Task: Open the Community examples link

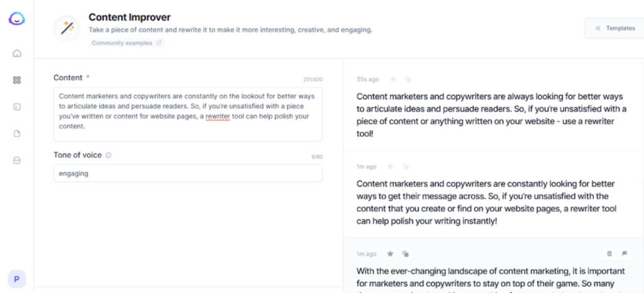Action: click(126, 43)
